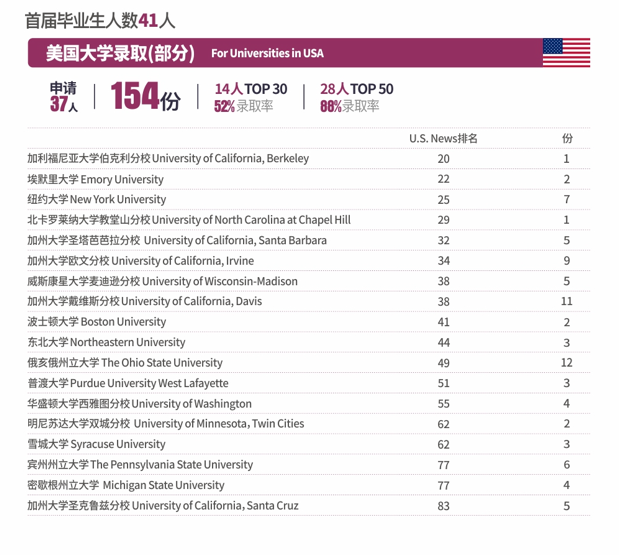Viewport: 619px width, 555px height.
Task: Select the Northeastern University row name
Action: pyautogui.click(x=106, y=343)
